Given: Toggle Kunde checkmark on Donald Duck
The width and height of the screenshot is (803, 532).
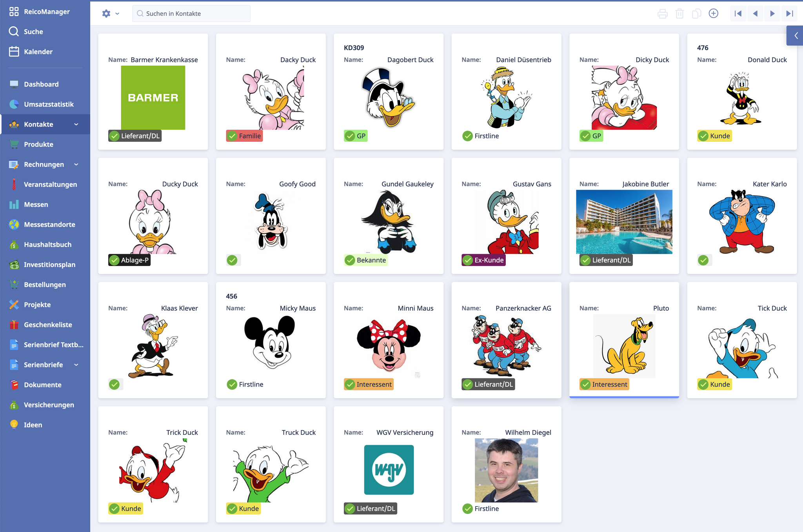Looking at the screenshot, I should click(x=703, y=136).
